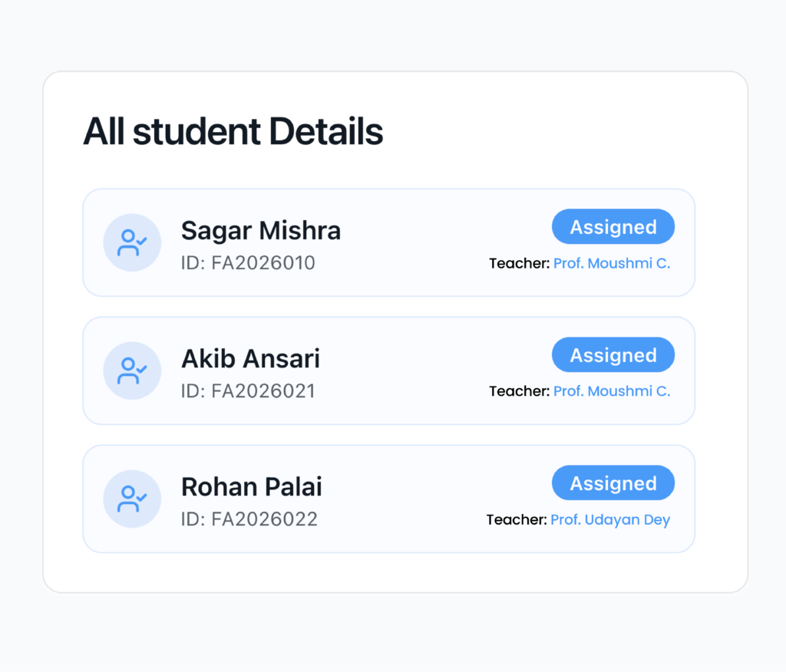This screenshot has width=786, height=672.
Task: Select the ID FA2026010 text
Action: tap(248, 263)
